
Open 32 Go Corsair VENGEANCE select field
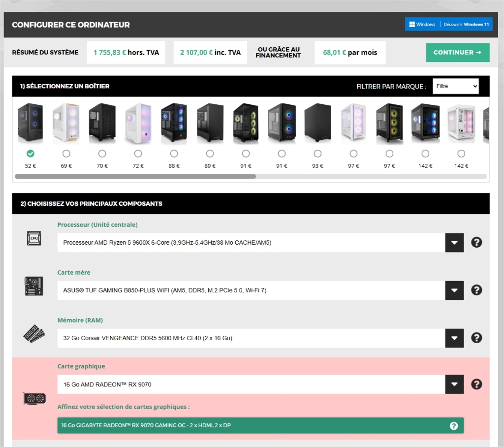260,338
